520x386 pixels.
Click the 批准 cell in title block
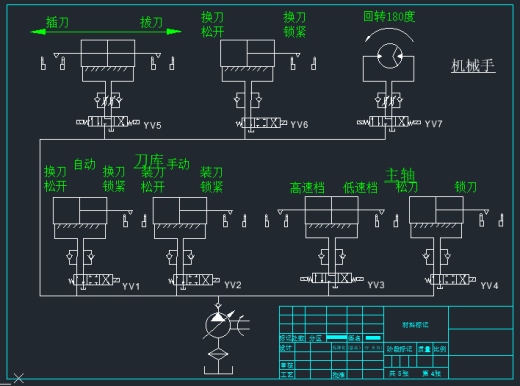pos(338,375)
